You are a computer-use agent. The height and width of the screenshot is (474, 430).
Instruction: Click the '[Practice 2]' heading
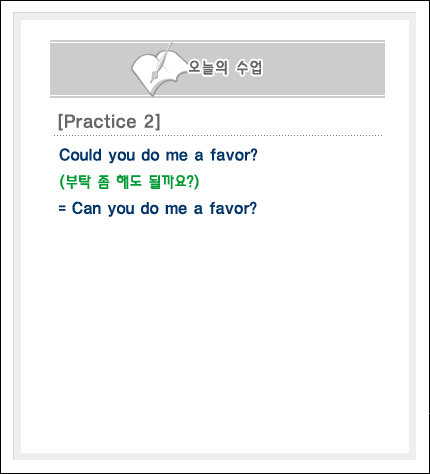(x=109, y=122)
